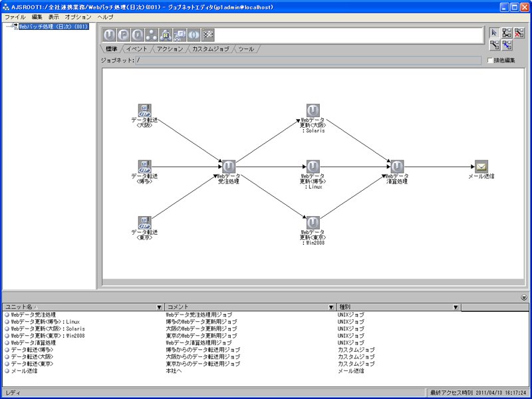Select the judgment job parentheses palette icon

194,35
